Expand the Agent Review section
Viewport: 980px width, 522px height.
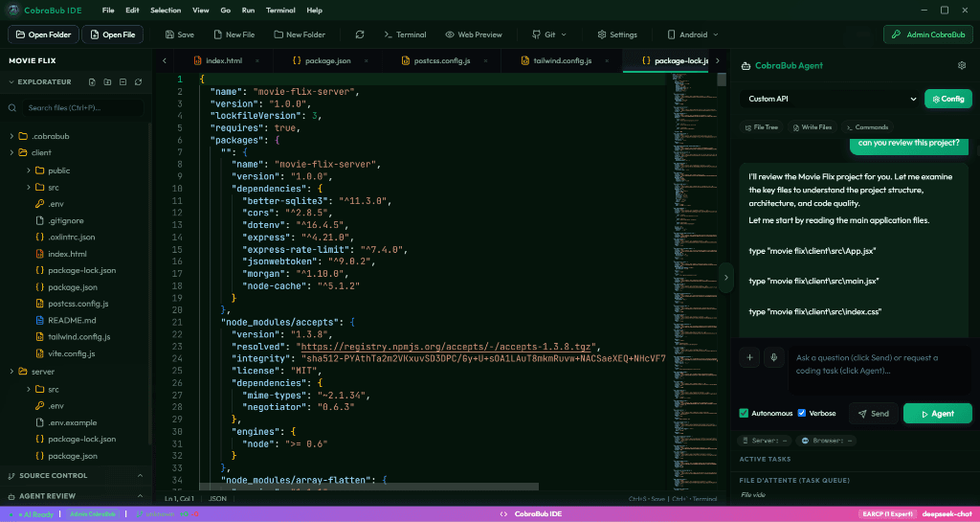click(76, 496)
